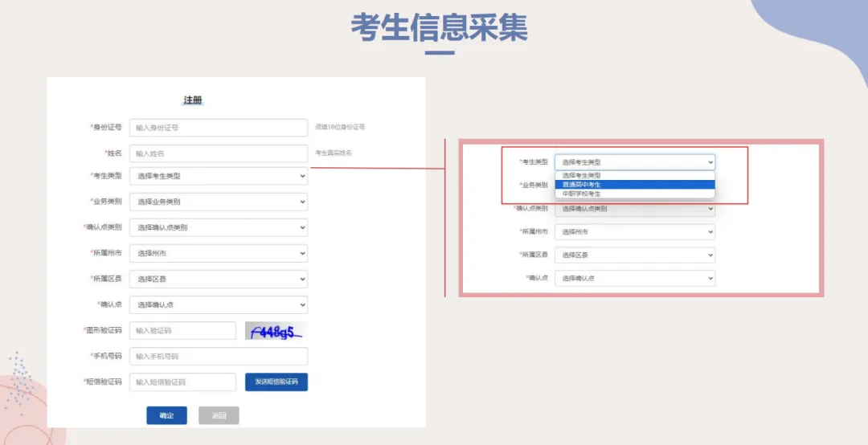Click the blue 确定 button
Viewport: 868px width, 445px height.
pyautogui.click(x=166, y=415)
